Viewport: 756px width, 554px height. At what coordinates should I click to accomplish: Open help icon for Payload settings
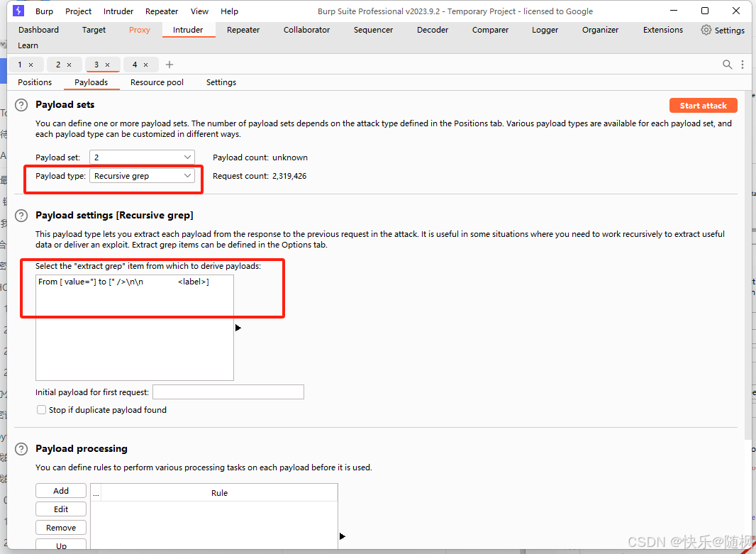click(21, 216)
